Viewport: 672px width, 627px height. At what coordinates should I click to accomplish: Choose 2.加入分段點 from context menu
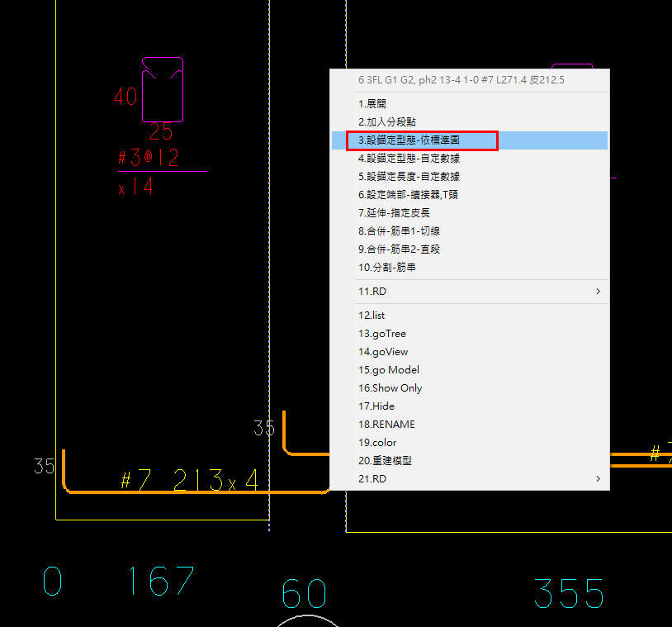point(469,121)
